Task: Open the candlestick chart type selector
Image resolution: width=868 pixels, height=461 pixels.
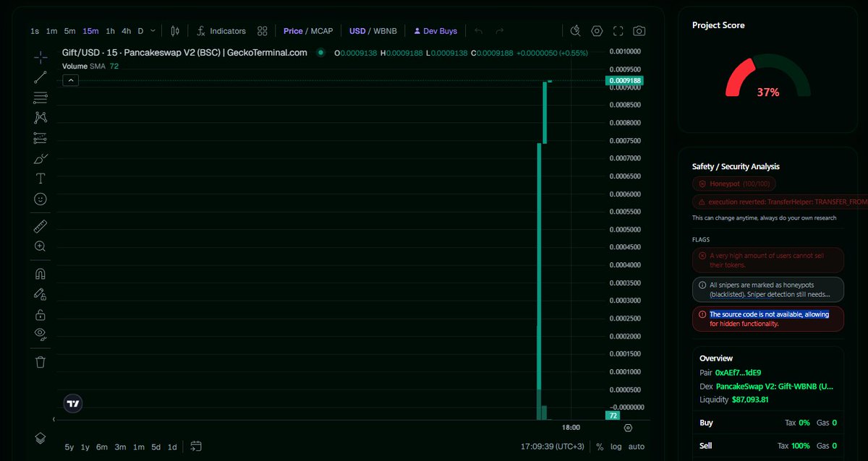Action: coord(174,31)
